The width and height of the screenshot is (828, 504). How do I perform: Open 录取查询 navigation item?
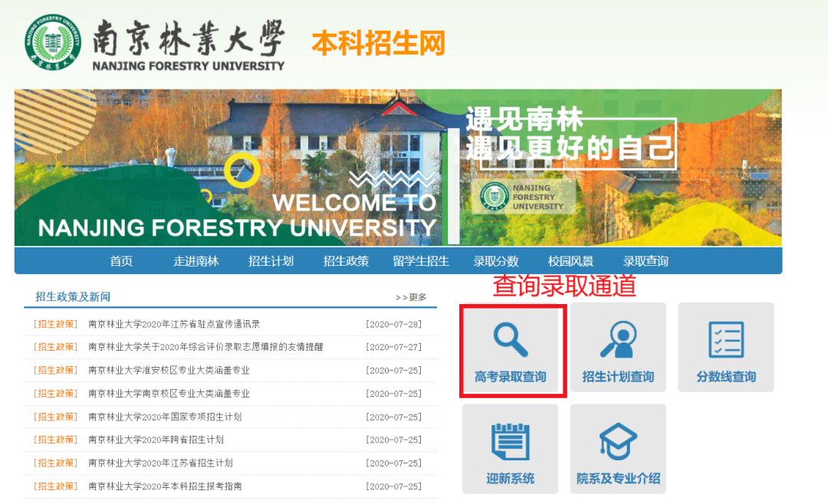click(646, 261)
